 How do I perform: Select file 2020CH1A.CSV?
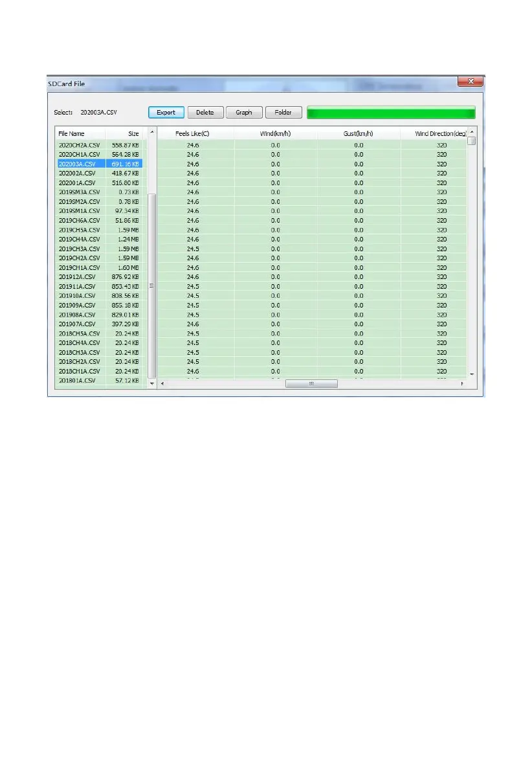pos(79,155)
